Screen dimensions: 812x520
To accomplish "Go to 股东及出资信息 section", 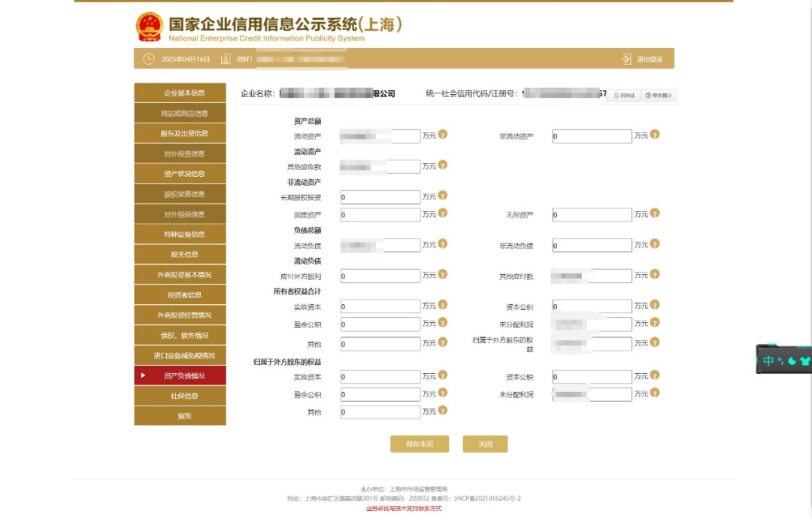I will pos(180,133).
